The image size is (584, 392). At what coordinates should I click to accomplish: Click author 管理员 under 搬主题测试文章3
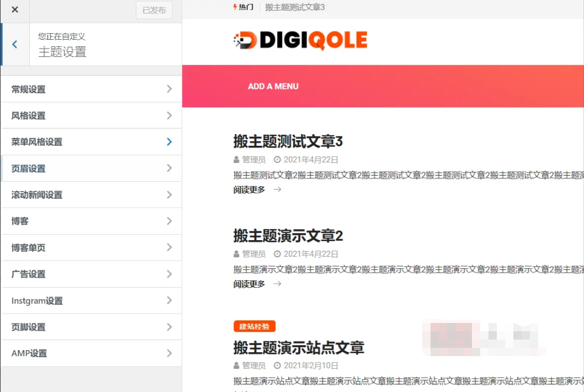coord(254,160)
